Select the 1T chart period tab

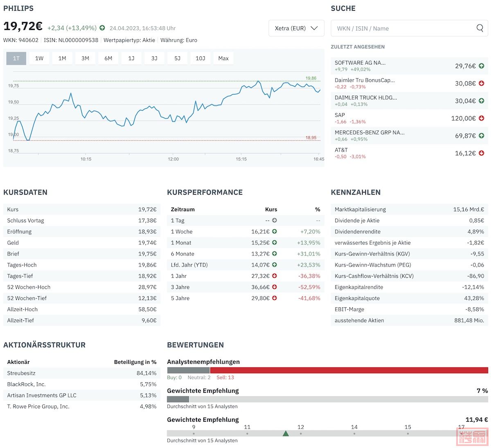point(16,58)
